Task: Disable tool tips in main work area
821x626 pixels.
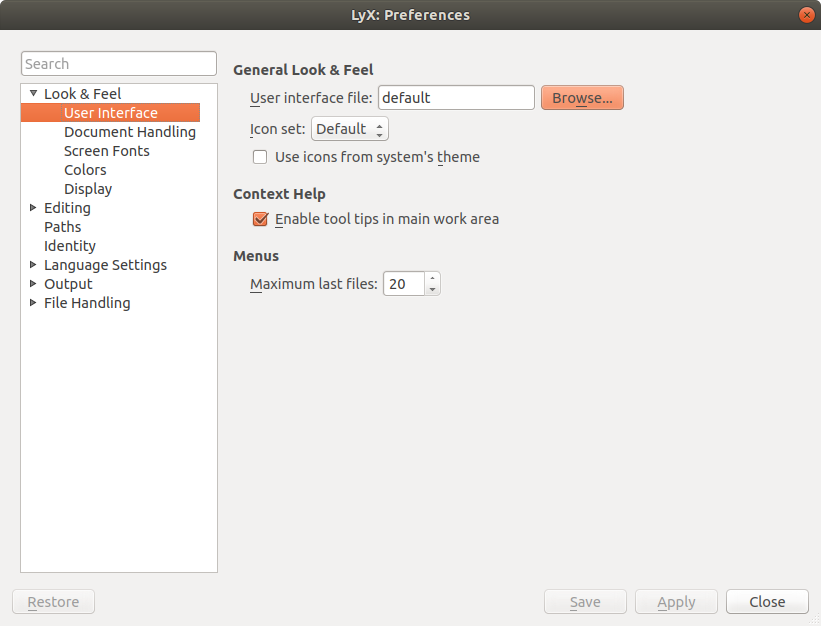Action: click(260, 219)
